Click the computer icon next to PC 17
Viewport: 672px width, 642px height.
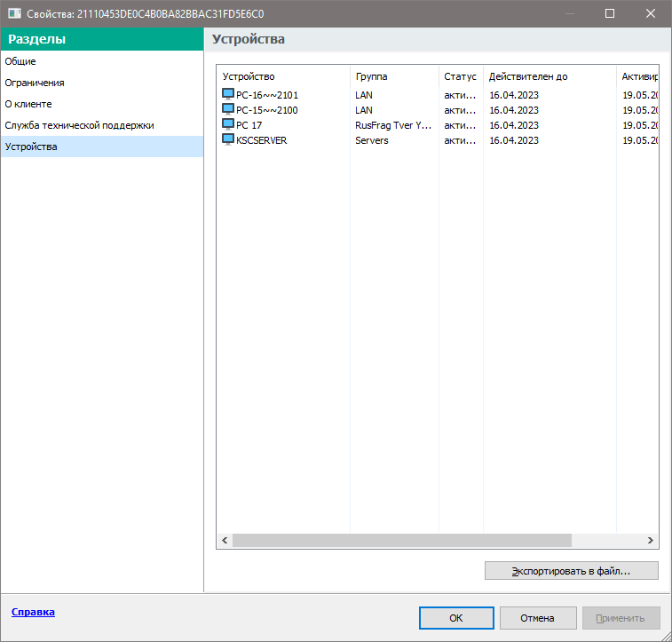pos(228,124)
